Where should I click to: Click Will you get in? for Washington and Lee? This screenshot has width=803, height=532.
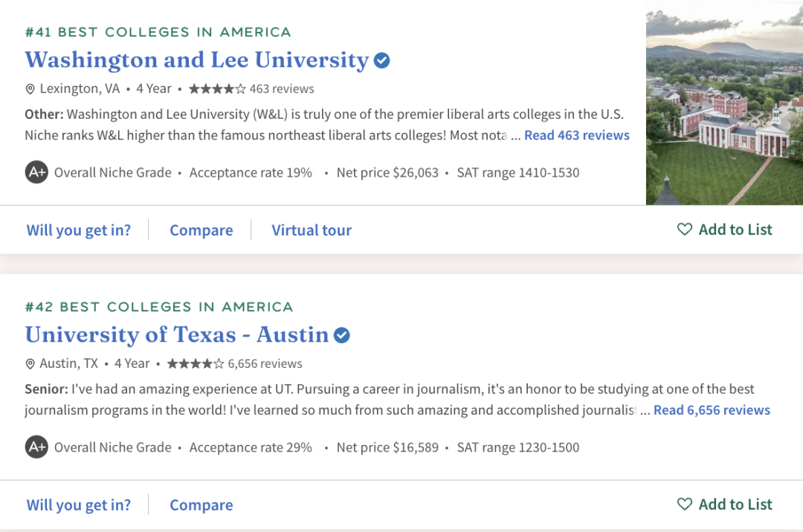[x=79, y=230]
